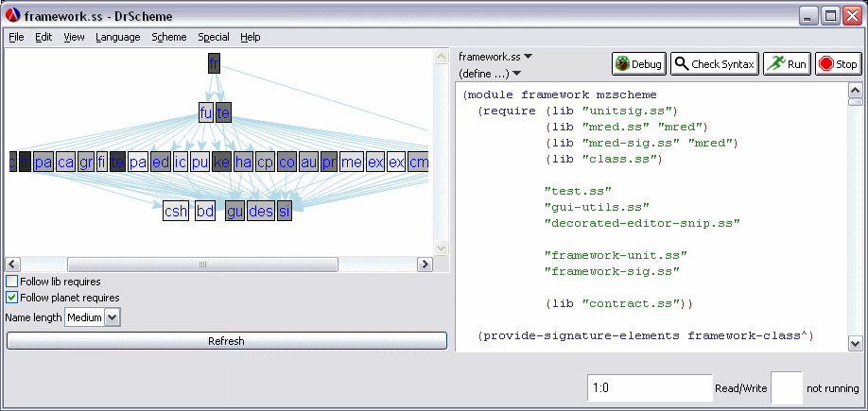This screenshot has height=411, width=868.
Task: Open the View menu
Action: coord(74,37)
